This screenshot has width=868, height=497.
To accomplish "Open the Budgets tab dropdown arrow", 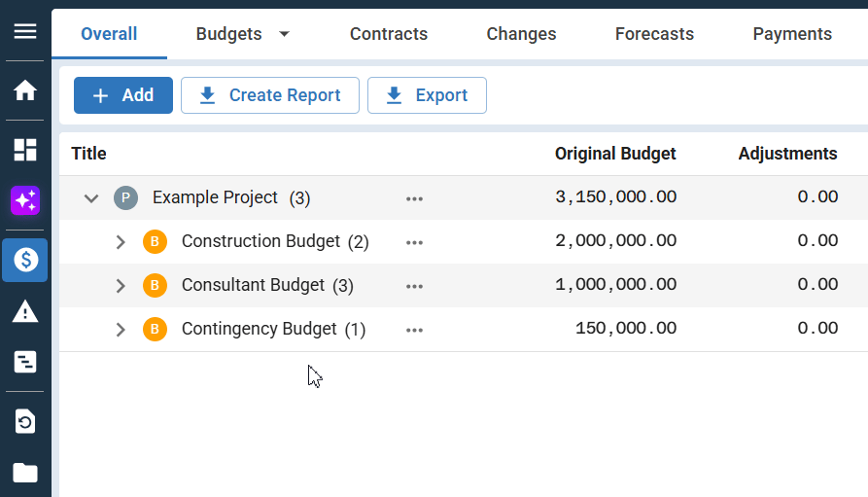I will tap(284, 34).
